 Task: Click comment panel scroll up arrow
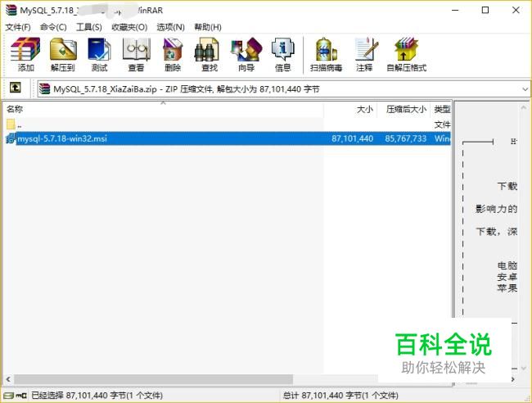pos(524,108)
